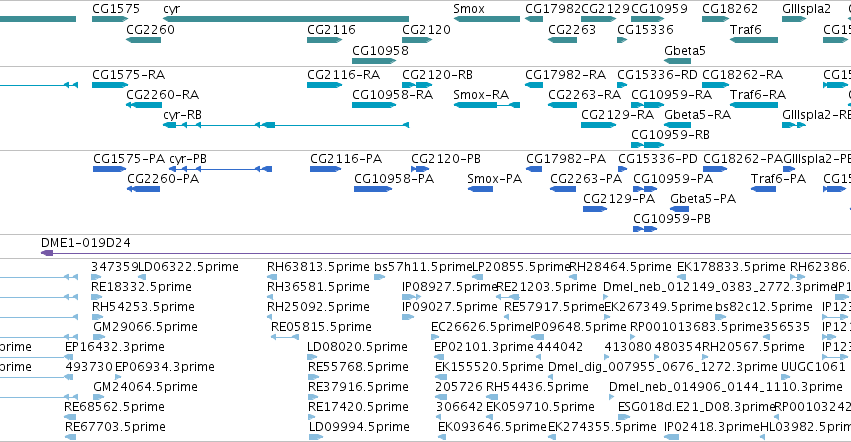Select EST RE18332.5prime
This screenshot has width=851, height=442.
pos(97,297)
